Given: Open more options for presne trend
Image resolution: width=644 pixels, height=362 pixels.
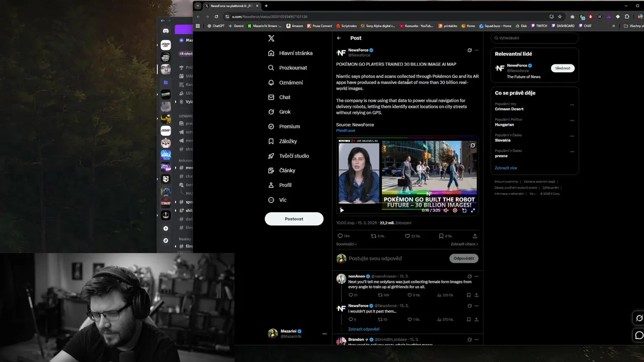Looking at the screenshot, I should pyautogui.click(x=572, y=152).
